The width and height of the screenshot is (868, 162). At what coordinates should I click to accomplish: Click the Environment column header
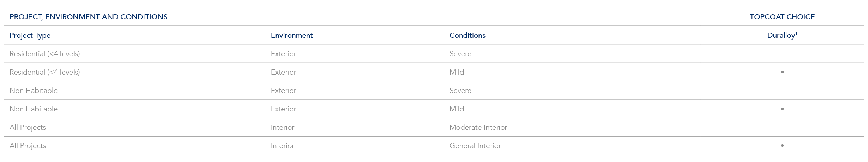pos(292,35)
